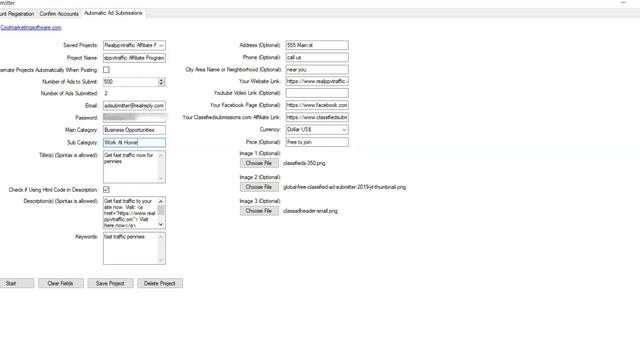Click Description scrollbar up arrow
Image resolution: width=640 pixels, height=360 pixels.
tap(161, 201)
